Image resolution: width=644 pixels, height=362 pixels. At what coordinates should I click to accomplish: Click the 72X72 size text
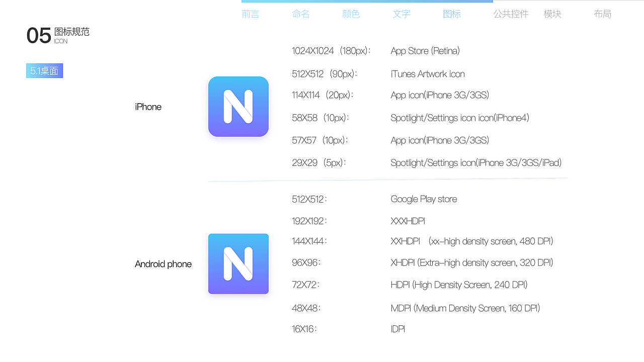306,285
